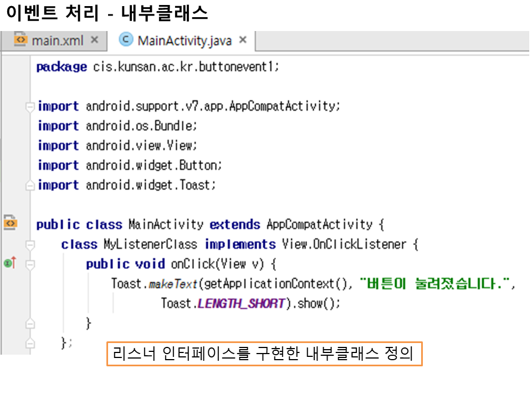Collapse the MyListenerClass inner class block
Viewport: 532px width, 399px height.
(30, 244)
